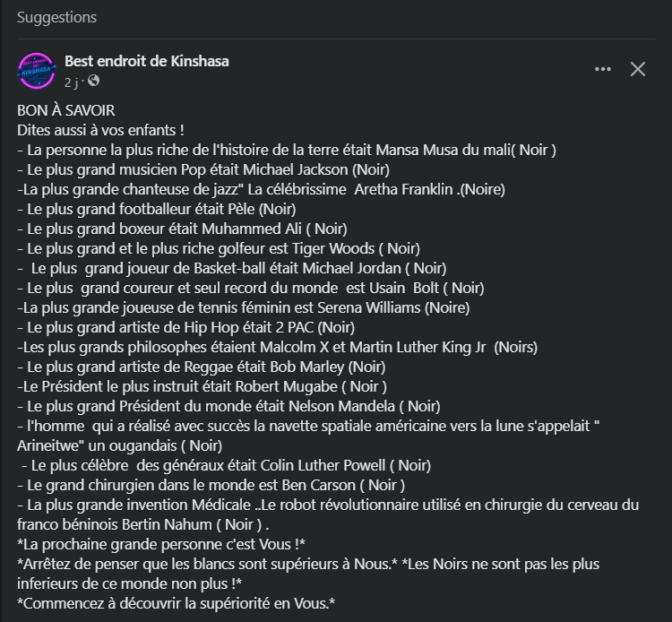
Task: Click the Nelson Mandela president line
Action: pos(228,406)
